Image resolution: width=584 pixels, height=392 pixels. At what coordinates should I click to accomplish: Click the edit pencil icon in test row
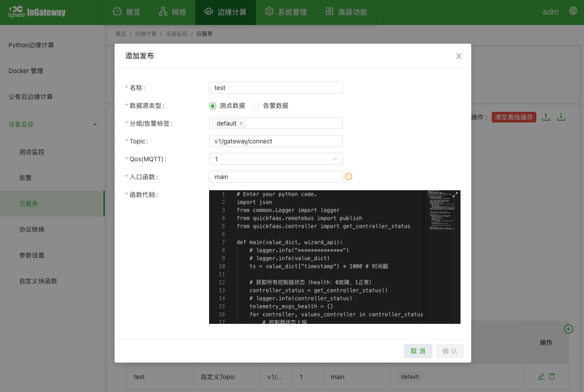coord(541,376)
